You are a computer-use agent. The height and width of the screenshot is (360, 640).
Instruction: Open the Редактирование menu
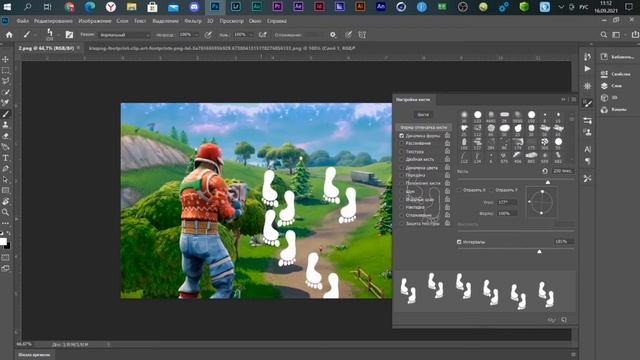pos(53,21)
